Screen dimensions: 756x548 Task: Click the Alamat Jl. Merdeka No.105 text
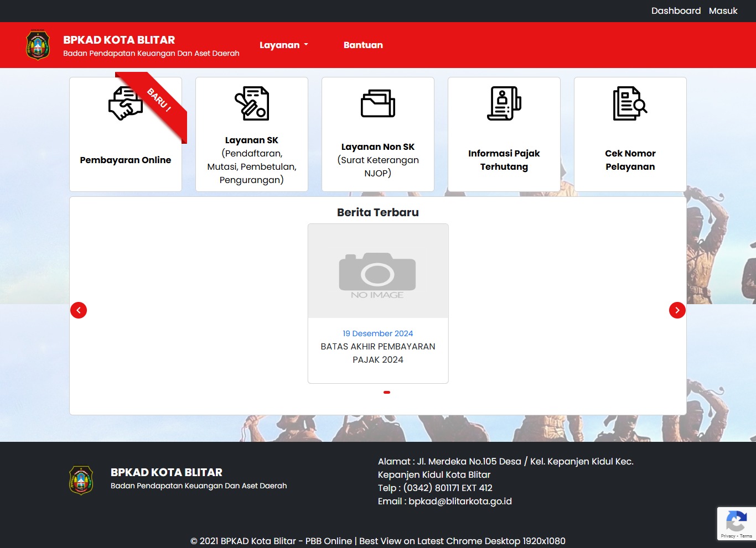[506, 468]
